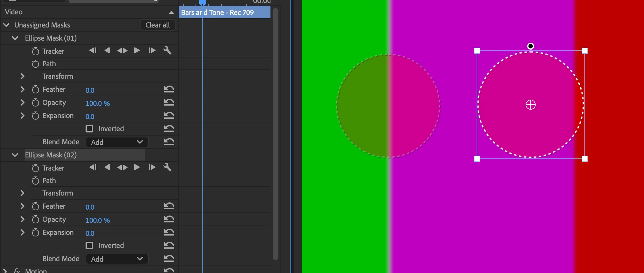The image size is (644, 273).
Task: Toggle Tracker stopwatch for Ellipse Mask (01)
Action: click(36, 51)
